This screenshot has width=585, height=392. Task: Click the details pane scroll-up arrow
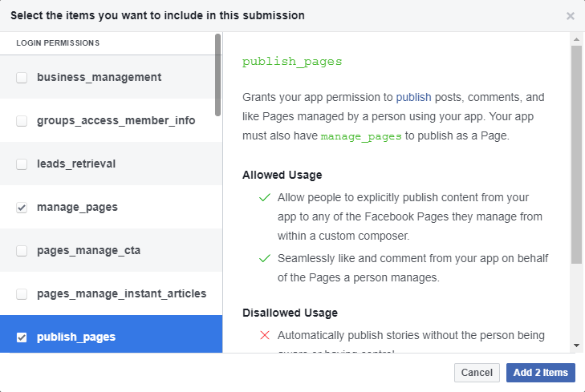pos(576,39)
